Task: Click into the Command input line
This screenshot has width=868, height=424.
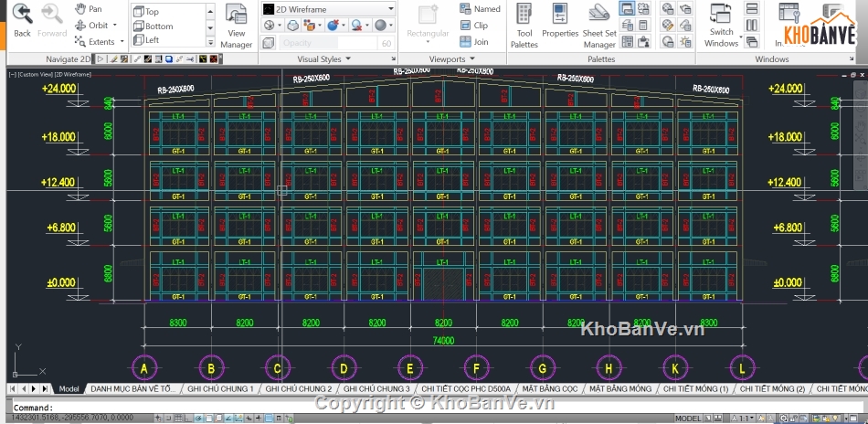Action: 438,407
